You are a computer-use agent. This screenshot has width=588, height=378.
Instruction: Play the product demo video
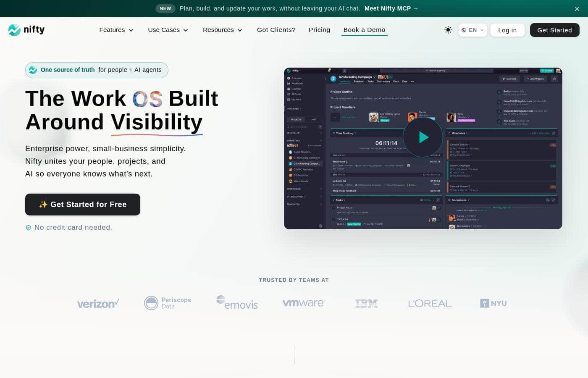tap(423, 137)
